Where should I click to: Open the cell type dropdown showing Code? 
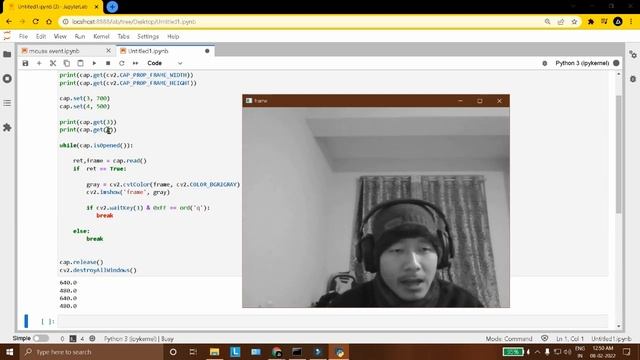pyautogui.click(x=164, y=63)
